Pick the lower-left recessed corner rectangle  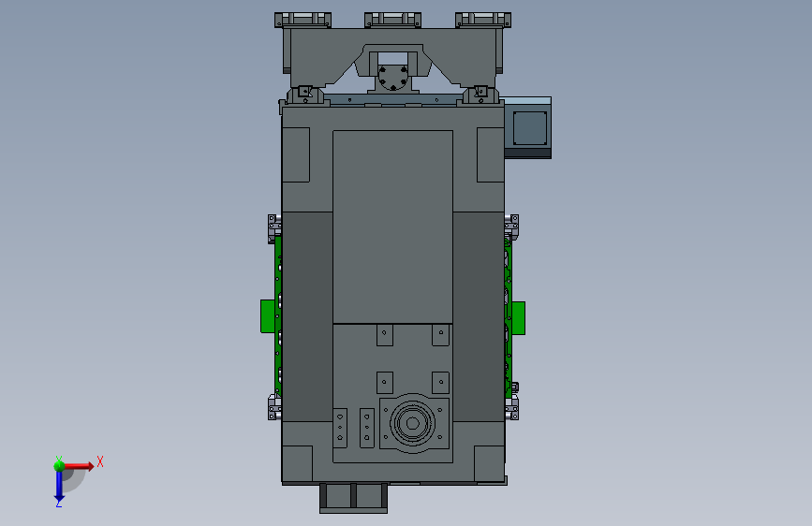[x=297, y=464]
